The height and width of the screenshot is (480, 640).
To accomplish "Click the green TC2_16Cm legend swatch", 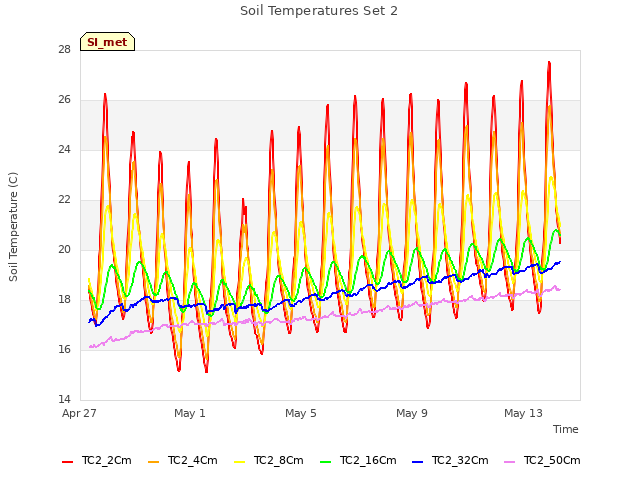I will (326, 462).
